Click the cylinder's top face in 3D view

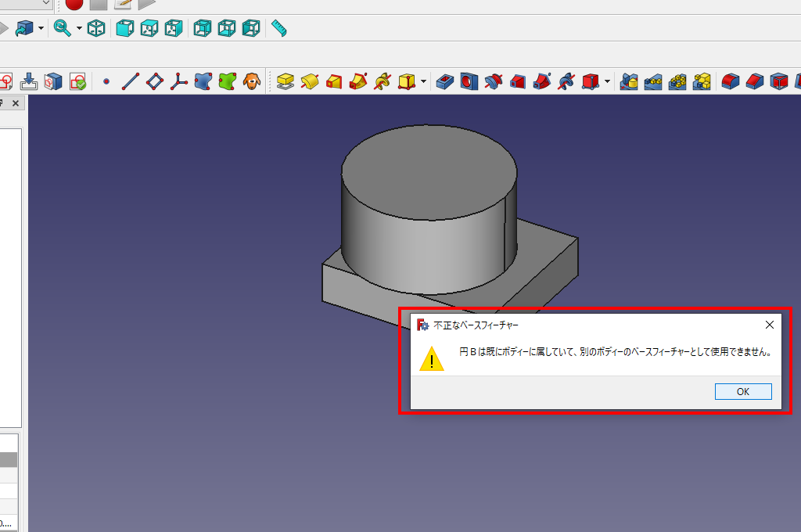429,172
